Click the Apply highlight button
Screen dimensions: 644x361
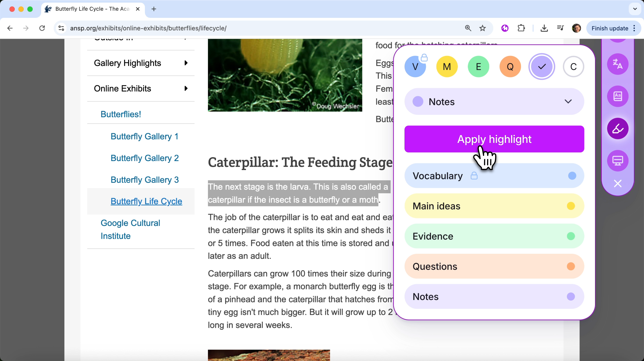[x=494, y=139]
